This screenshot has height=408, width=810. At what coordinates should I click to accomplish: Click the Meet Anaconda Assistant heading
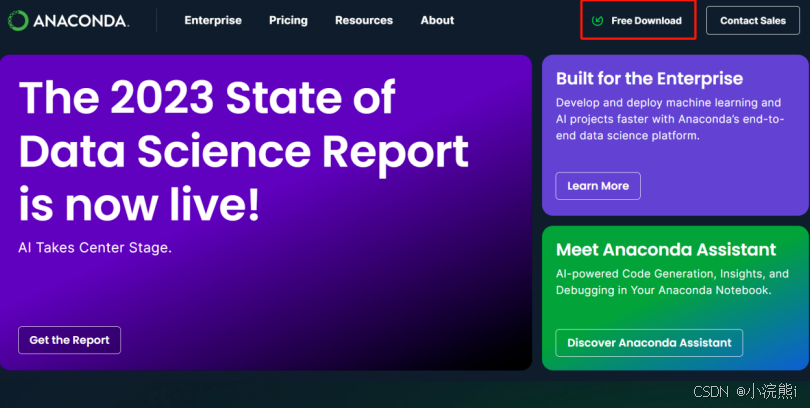(x=666, y=249)
